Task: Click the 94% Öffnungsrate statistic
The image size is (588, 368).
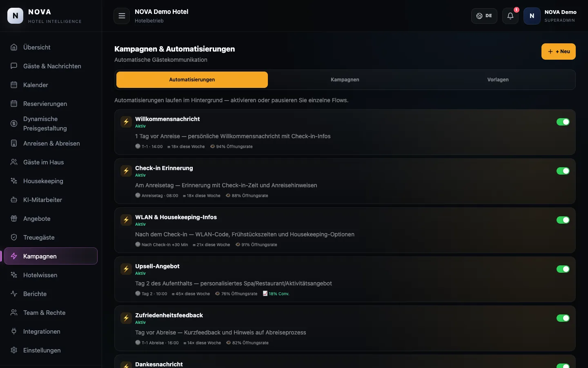Action: point(232,146)
